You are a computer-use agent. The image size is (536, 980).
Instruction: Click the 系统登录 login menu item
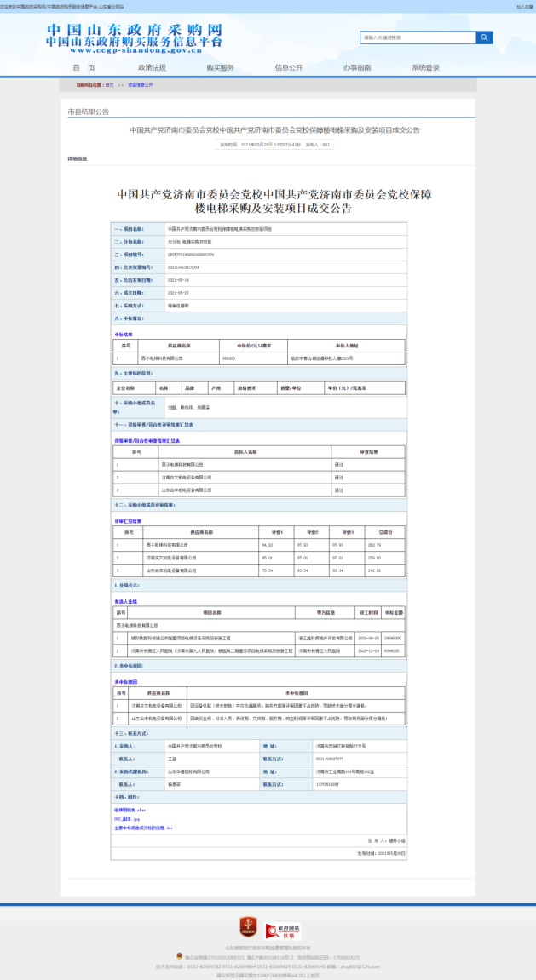(x=425, y=68)
